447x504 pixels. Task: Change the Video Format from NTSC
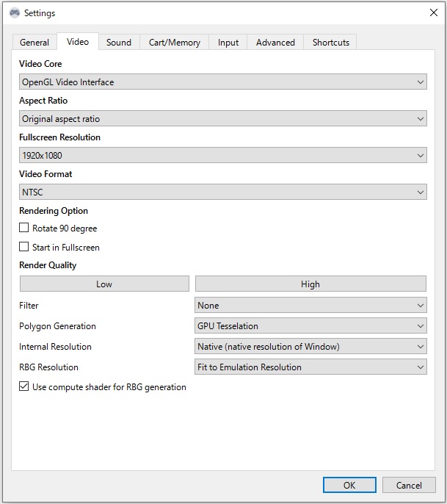coord(222,192)
